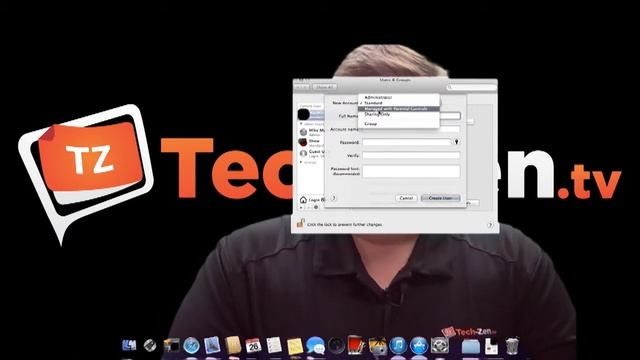
Task: Open the Trash in the Dock
Action: coord(512,345)
